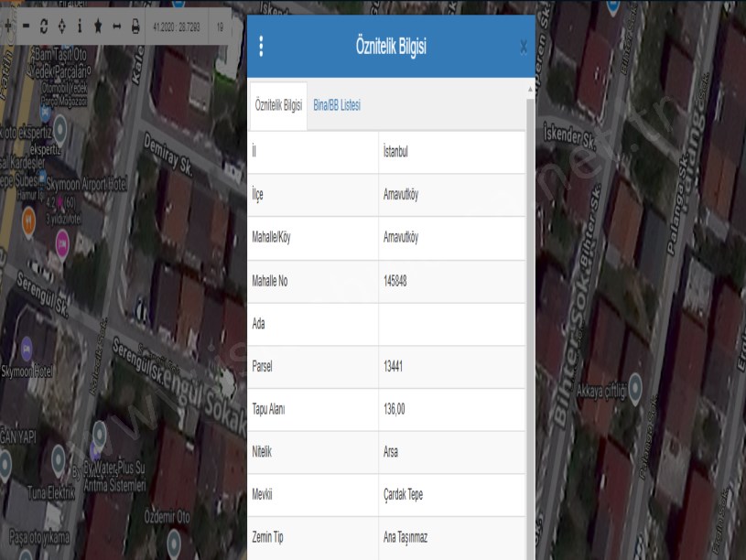Screen dimensions: 746x560
Task: Click the zoom level 19 indicator
Action: point(220,27)
